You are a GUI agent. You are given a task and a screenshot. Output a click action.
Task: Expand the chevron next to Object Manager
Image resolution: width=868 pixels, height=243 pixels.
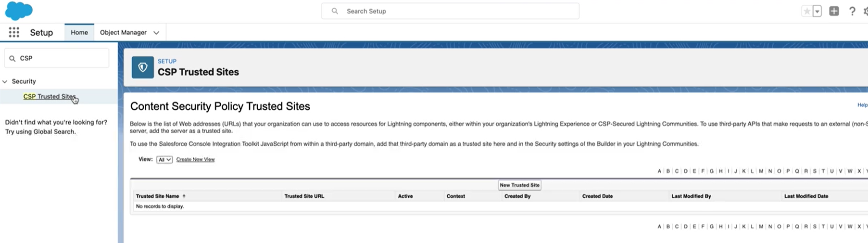156,33
